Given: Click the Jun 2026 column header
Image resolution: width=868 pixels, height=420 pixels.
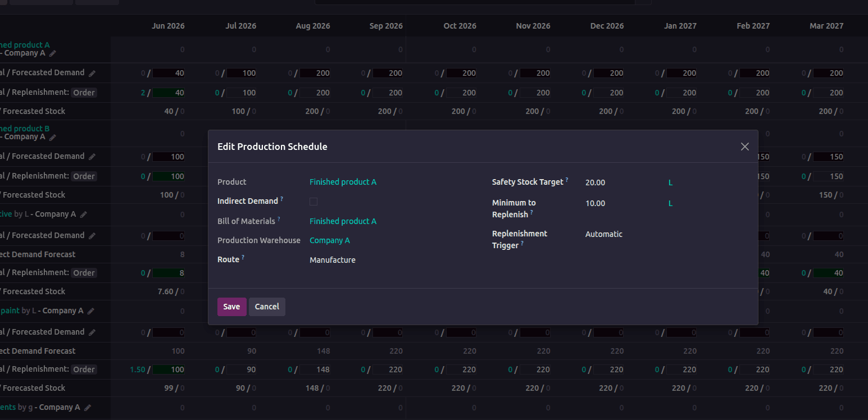Looking at the screenshot, I should coord(168,26).
